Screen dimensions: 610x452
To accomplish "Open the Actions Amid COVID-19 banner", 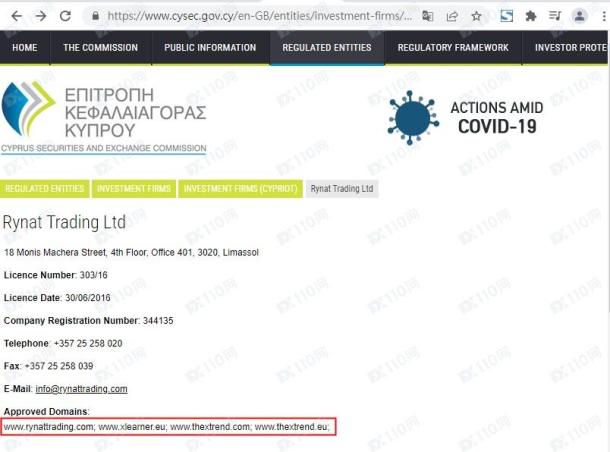I will click(x=466, y=117).
